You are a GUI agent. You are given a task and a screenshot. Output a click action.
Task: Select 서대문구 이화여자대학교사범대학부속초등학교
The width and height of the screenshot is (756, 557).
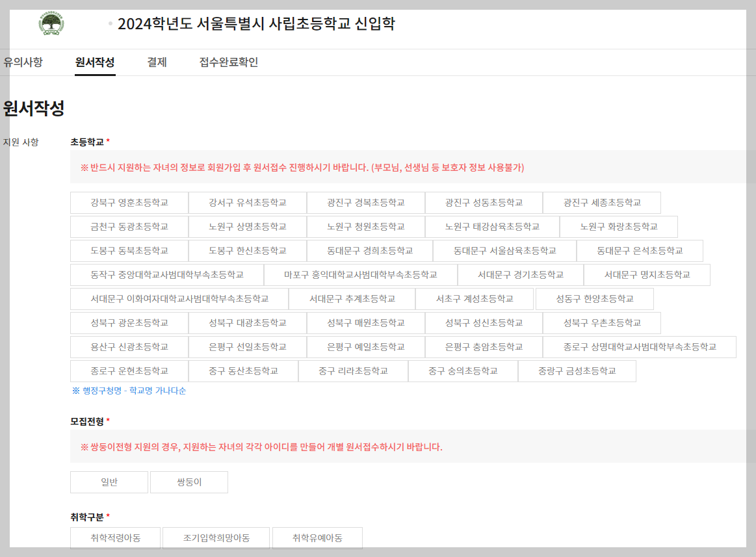click(179, 299)
